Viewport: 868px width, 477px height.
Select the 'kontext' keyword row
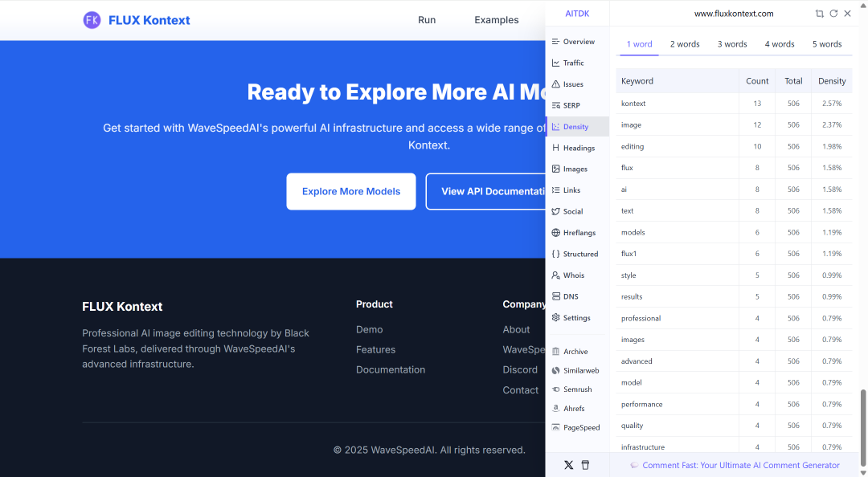pyautogui.click(x=734, y=104)
